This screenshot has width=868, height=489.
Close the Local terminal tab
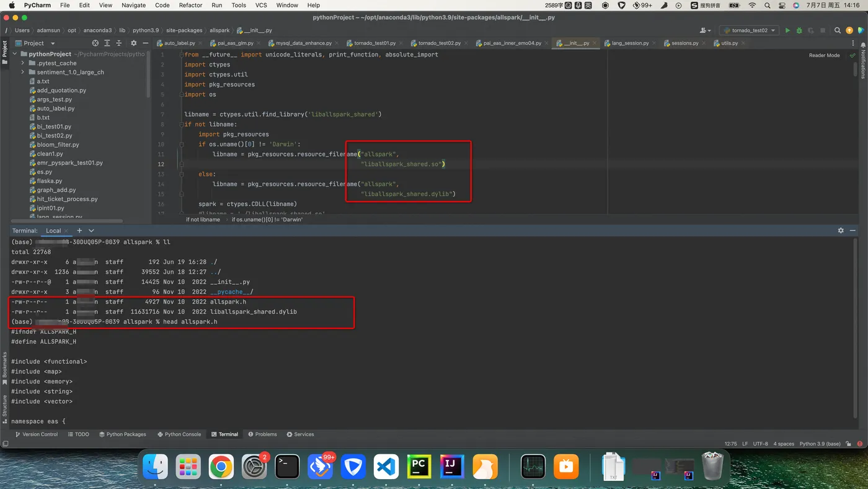pos(66,231)
